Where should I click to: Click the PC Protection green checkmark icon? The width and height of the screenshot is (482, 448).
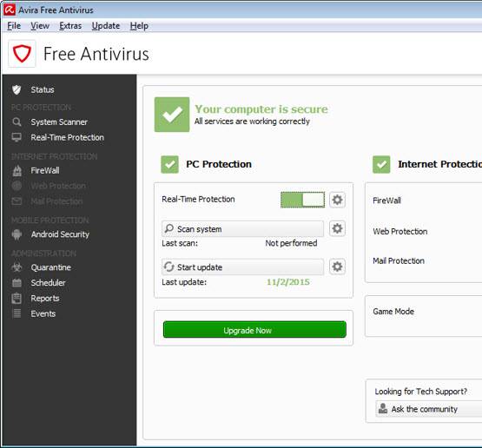click(x=169, y=164)
